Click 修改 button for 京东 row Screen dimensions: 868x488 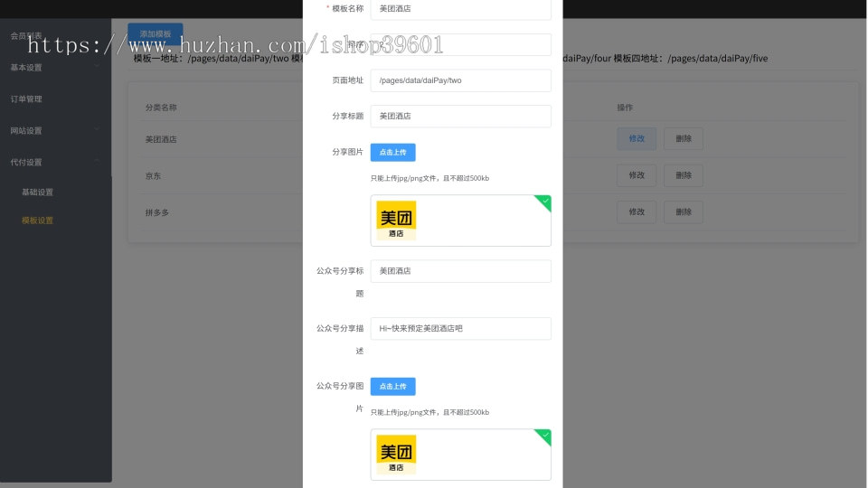point(637,174)
